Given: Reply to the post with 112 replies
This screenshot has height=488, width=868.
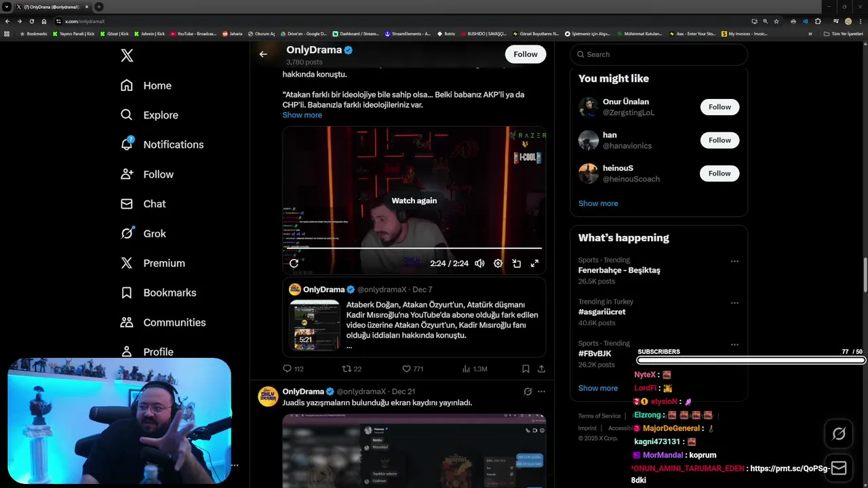Looking at the screenshot, I should pyautogui.click(x=293, y=369).
